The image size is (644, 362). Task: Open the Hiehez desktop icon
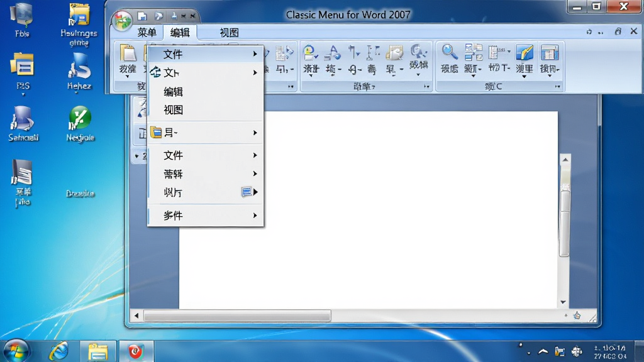pyautogui.click(x=79, y=72)
